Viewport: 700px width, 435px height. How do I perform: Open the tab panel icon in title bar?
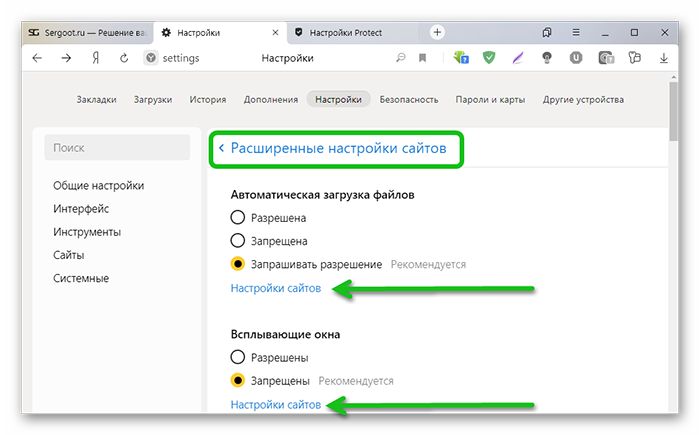[547, 32]
